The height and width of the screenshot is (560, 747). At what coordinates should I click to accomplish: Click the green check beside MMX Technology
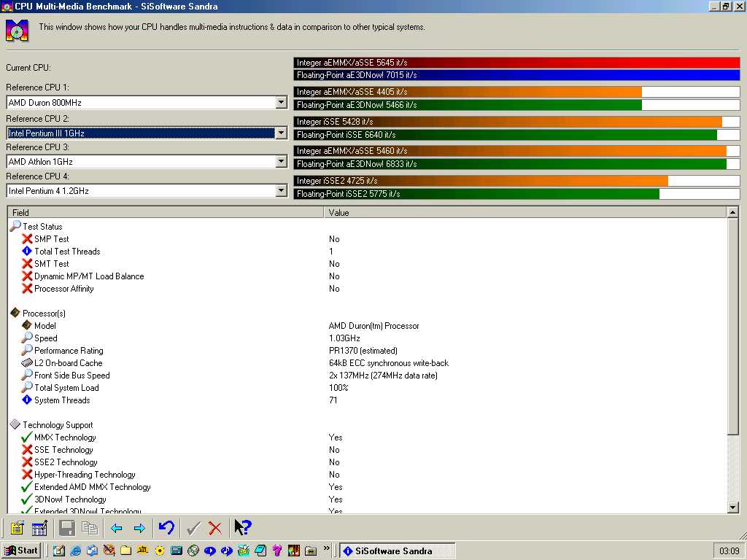click(x=27, y=437)
